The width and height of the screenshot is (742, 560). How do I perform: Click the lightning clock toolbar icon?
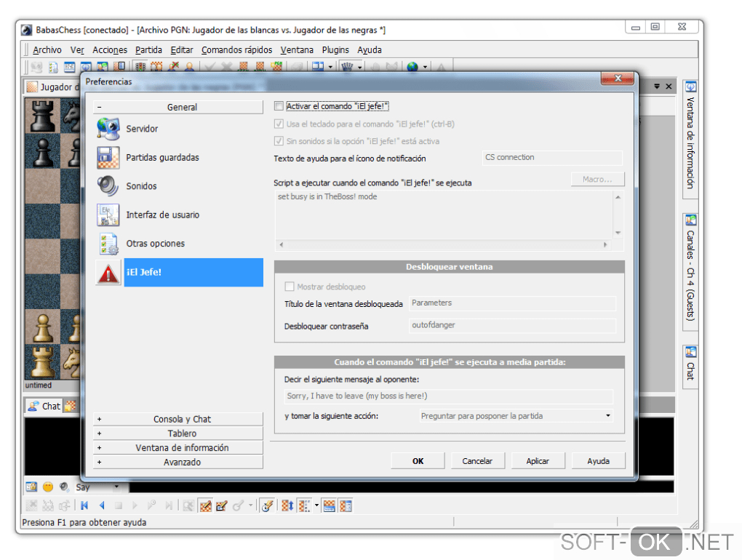point(268,505)
